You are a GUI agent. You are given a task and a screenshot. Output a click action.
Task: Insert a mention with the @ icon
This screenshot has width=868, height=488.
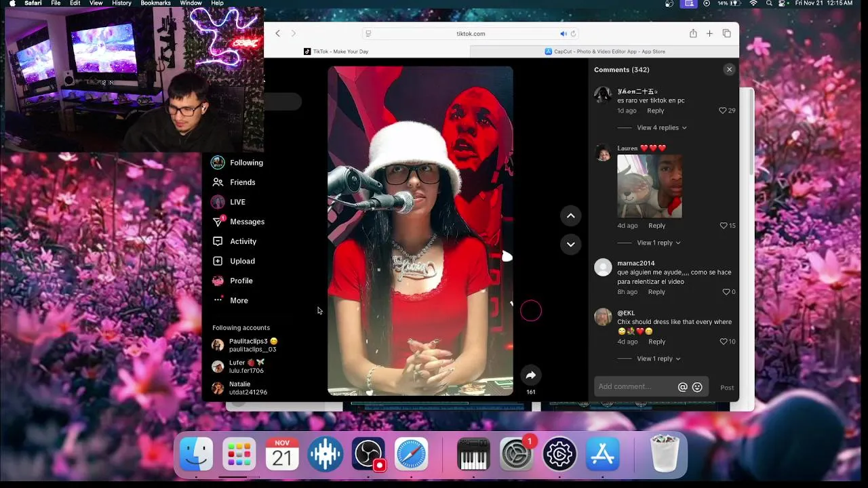pos(683,387)
